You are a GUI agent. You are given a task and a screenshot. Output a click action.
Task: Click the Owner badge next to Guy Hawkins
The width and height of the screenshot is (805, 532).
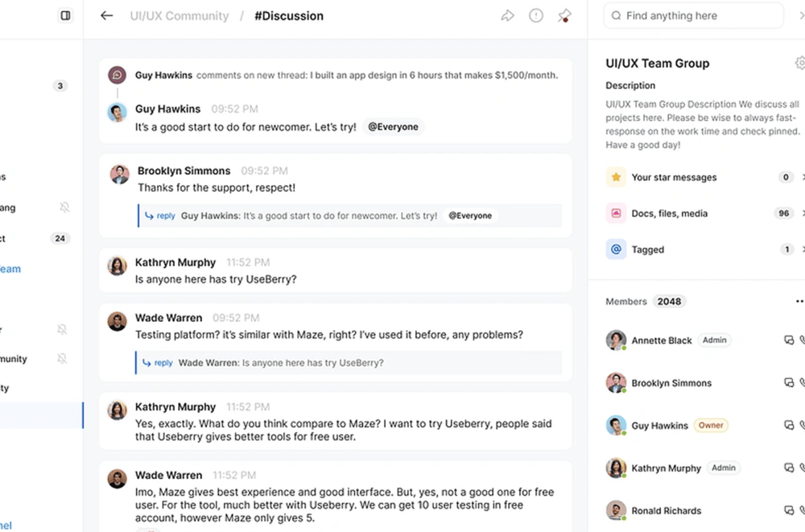point(711,425)
